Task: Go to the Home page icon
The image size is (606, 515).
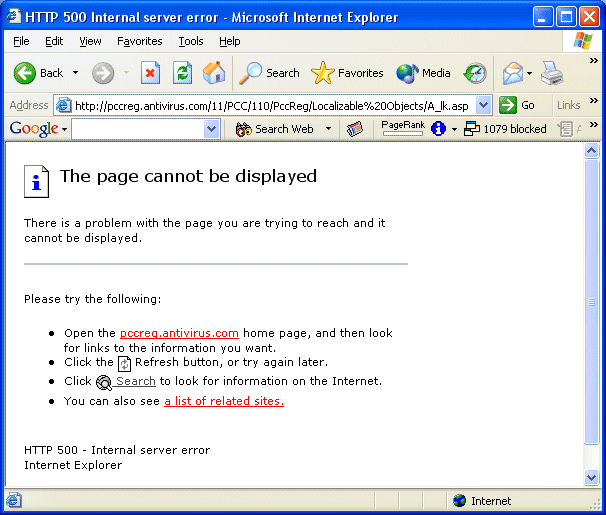Action: [214, 73]
